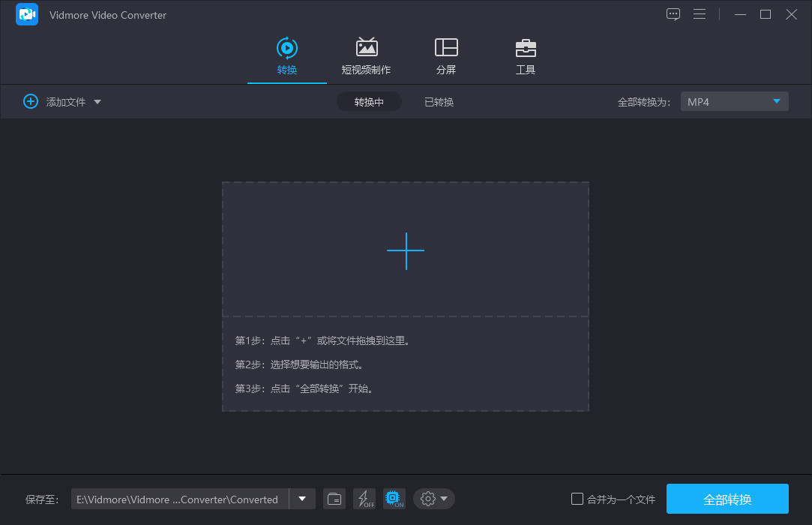Click the feedback message icon

pos(673,14)
